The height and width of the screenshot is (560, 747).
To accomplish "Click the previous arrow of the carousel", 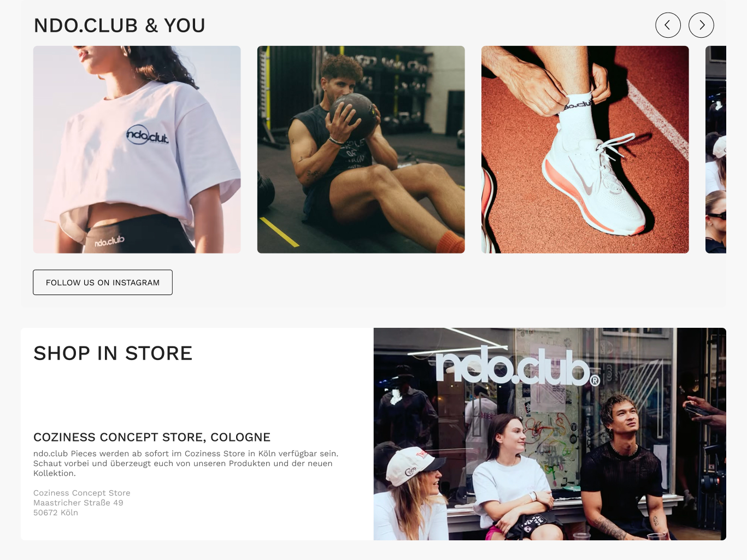I will pos(668,25).
